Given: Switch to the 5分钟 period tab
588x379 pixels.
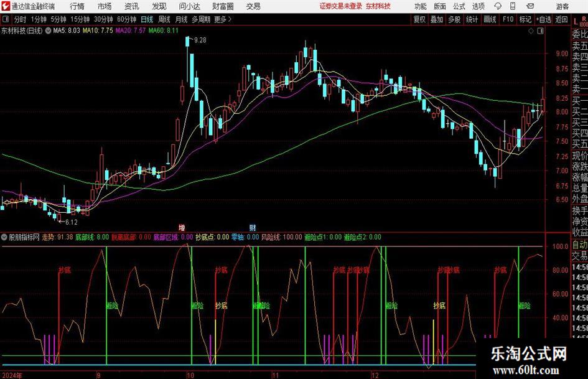Looking at the screenshot, I should [58, 19].
